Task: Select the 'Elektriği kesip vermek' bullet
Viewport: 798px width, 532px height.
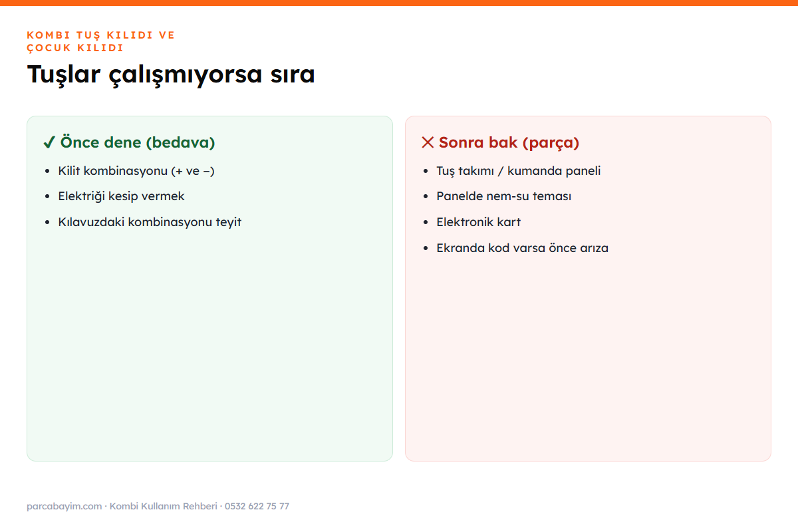Action: coord(121,196)
